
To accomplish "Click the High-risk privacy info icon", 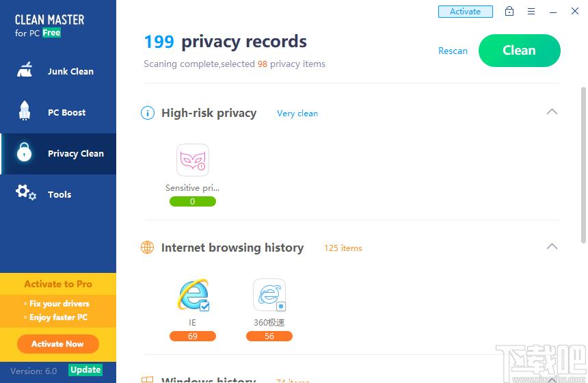I will click(148, 113).
